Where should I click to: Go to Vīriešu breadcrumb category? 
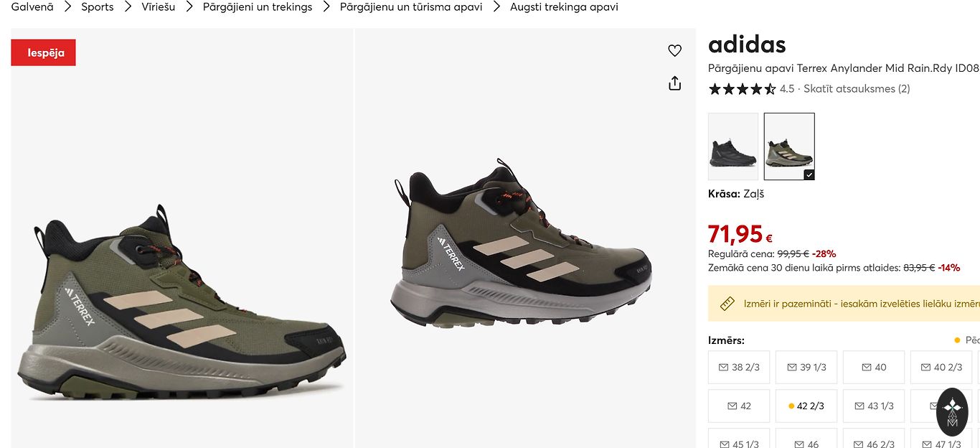159,7
